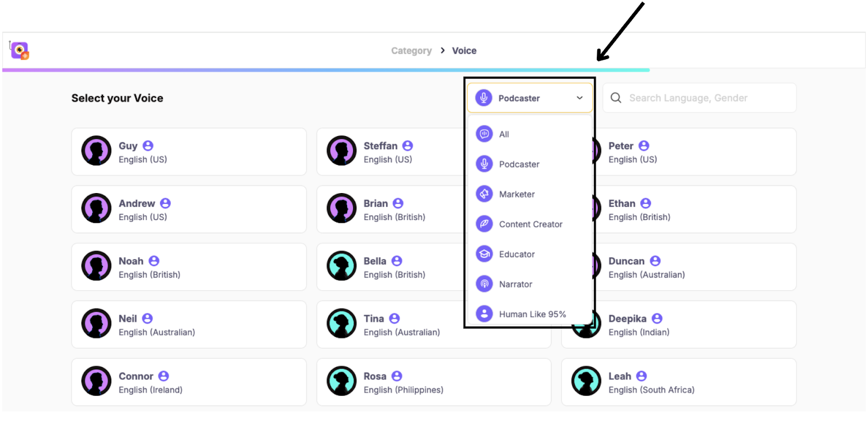This screenshot has height=443, width=868.
Task: Click the profile badge icon next to Deepika
Action: (x=657, y=318)
